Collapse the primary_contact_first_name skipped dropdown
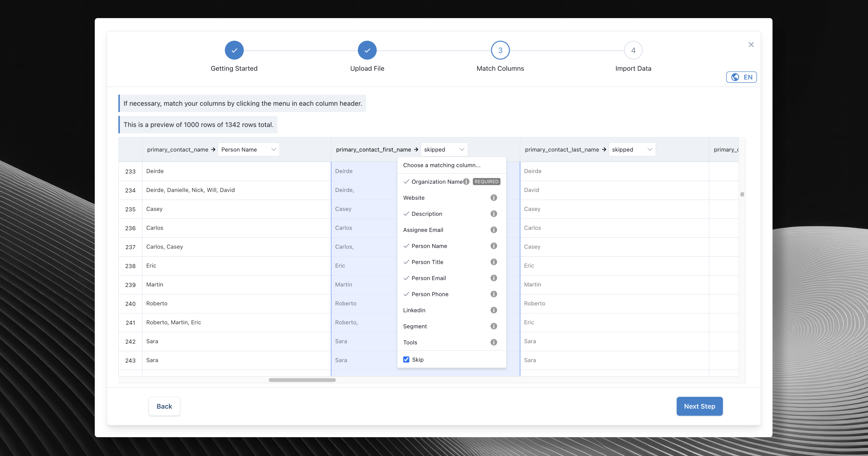868x456 pixels. click(444, 149)
